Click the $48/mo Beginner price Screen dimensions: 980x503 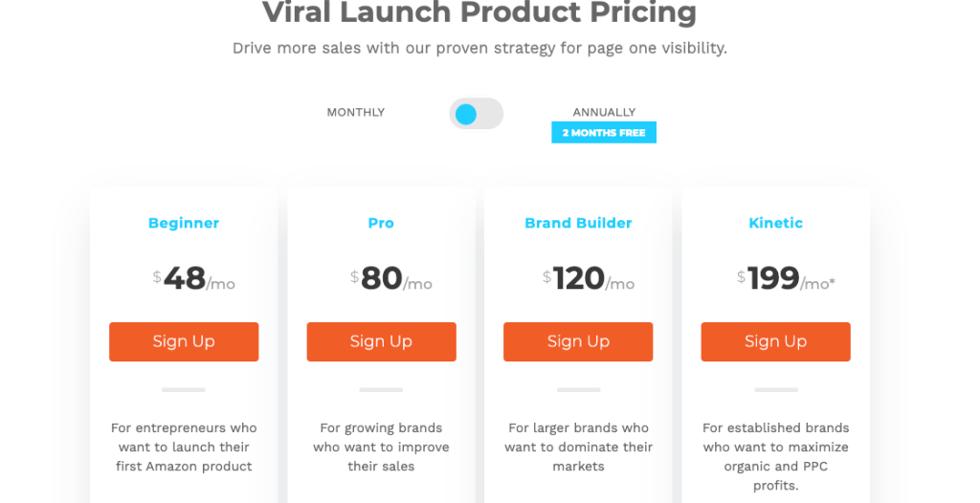click(193, 278)
